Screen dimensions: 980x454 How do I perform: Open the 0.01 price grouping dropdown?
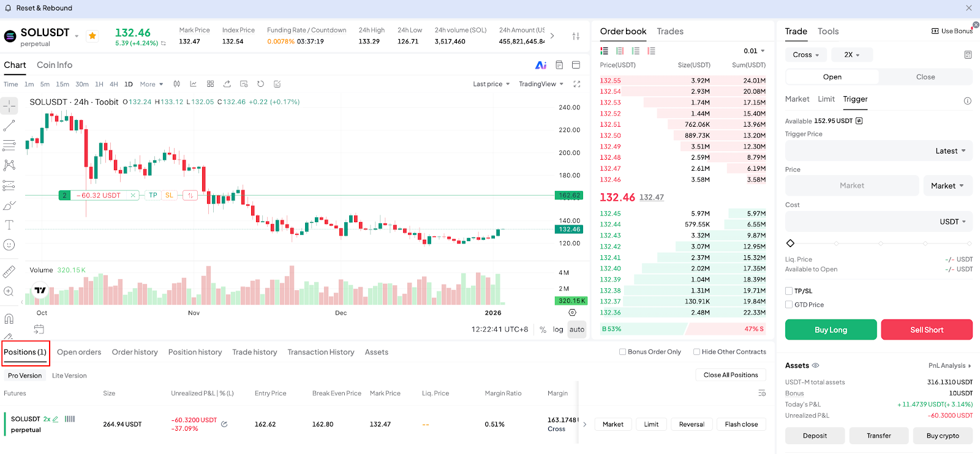[754, 51]
